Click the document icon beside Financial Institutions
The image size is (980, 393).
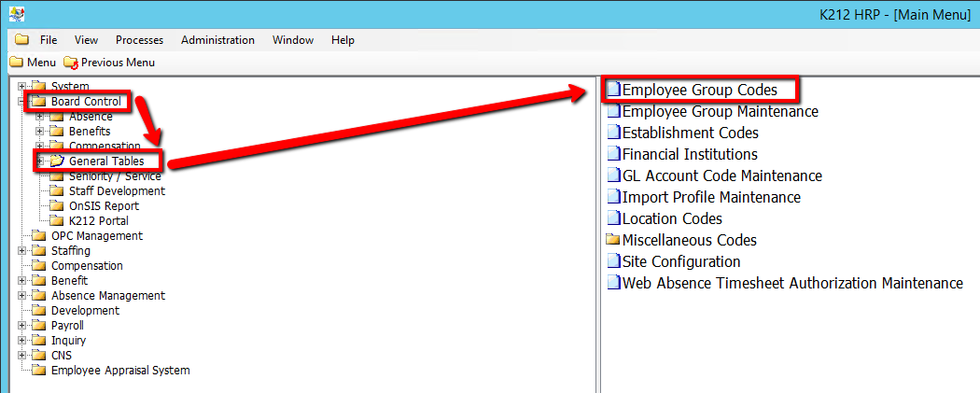(613, 154)
